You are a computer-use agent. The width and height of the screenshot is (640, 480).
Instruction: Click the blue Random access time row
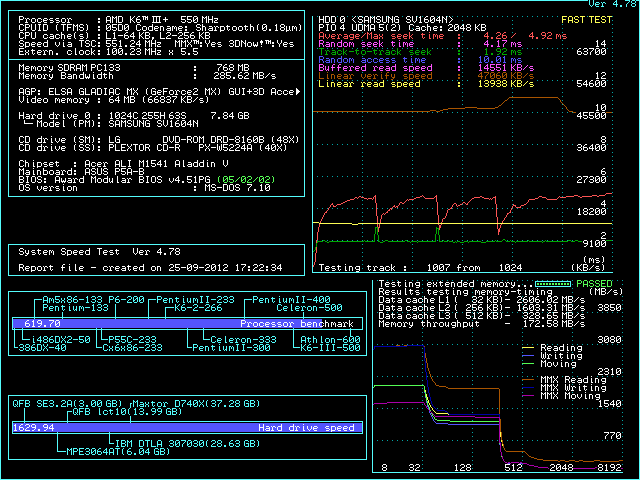tap(420, 60)
